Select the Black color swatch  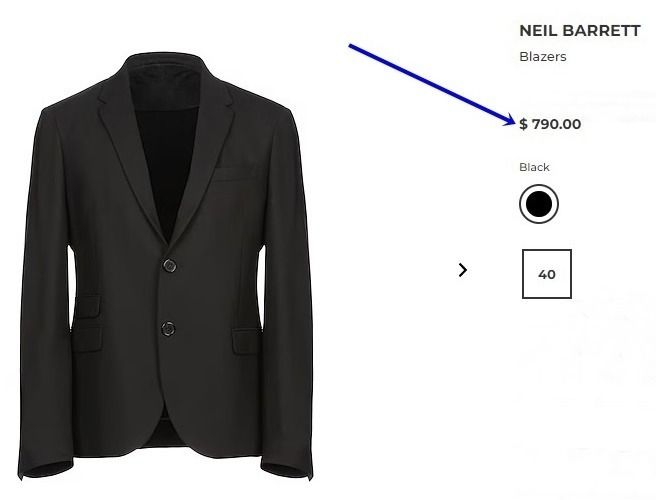point(539,204)
